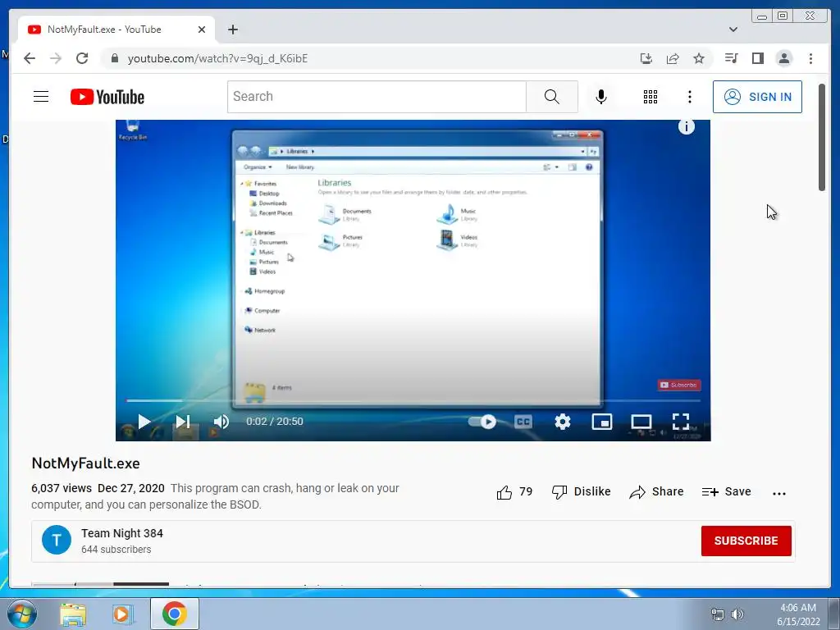
Task: Share this page icon in address bar
Action: pyautogui.click(x=673, y=58)
